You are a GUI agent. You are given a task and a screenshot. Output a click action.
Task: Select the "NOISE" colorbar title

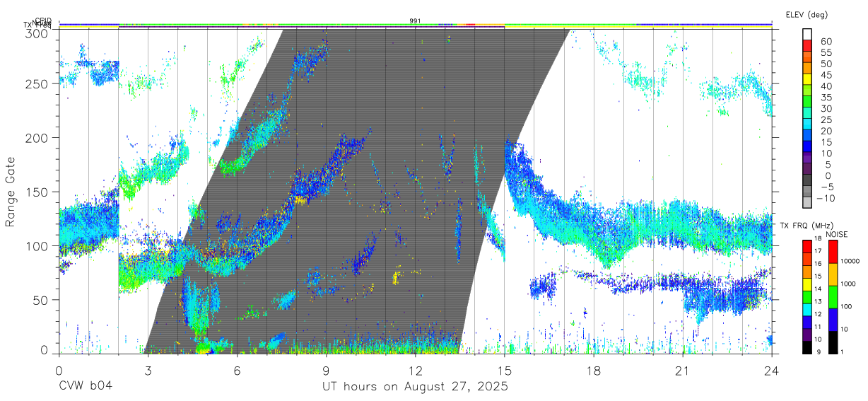click(x=837, y=234)
